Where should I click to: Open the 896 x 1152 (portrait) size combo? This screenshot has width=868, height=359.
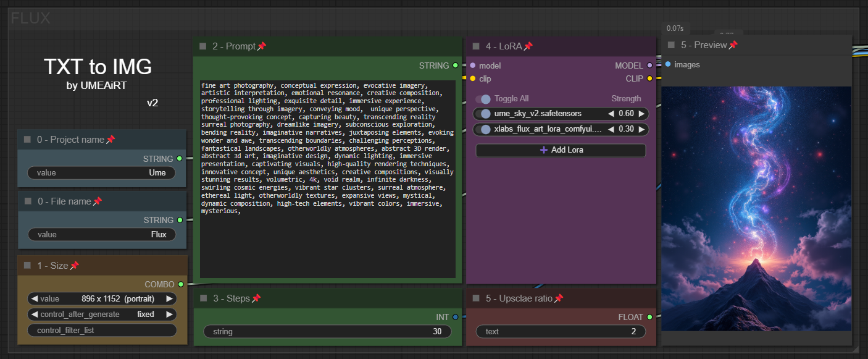(x=102, y=298)
